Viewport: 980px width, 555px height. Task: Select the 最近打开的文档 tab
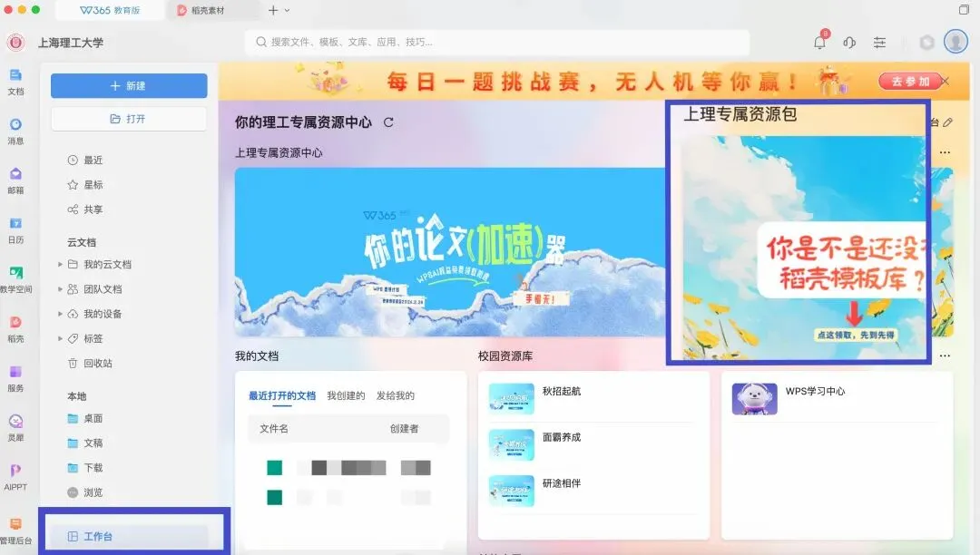pyautogui.click(x=282, y=395)
